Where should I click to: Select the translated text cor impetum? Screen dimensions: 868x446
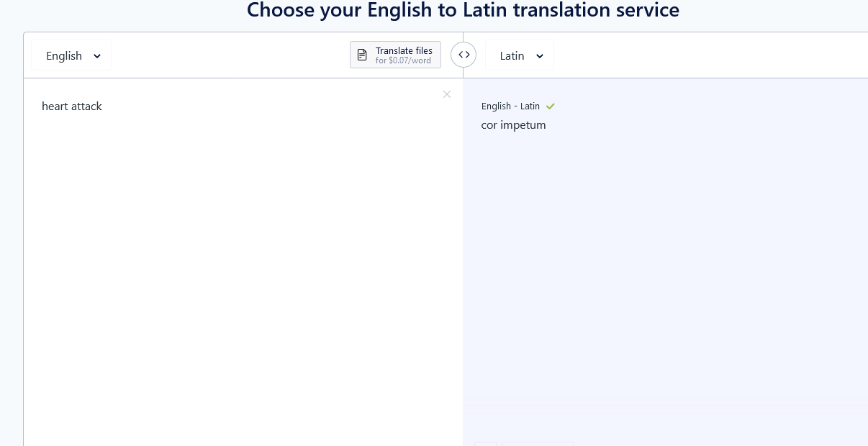tap(513, 125)
